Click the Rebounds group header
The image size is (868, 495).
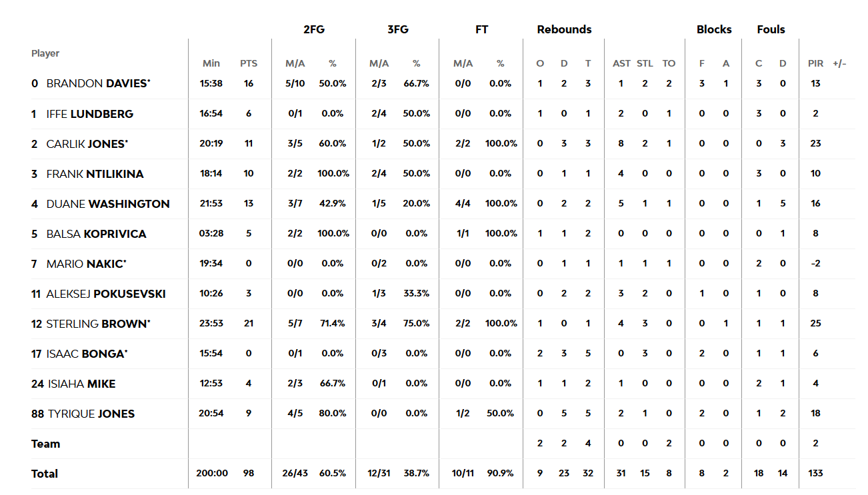tap(564, 29)
